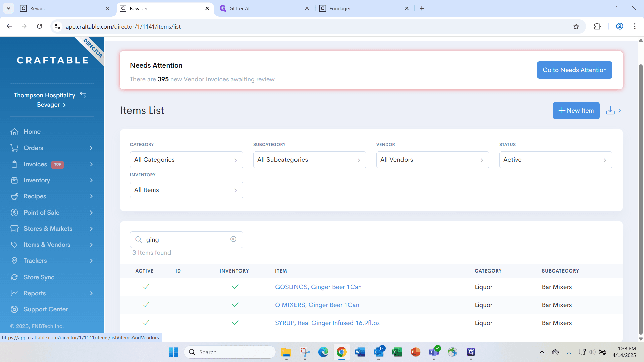Toggle Inventory check for Q MIXERS Ginger Beer
The image size is (644, 362).
(235, 305)
